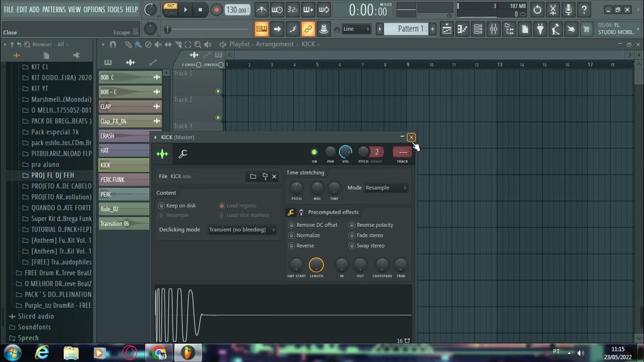This screenshot has width=644, height=362.
Task: Stop playback with the stop button
Action: 200,10
